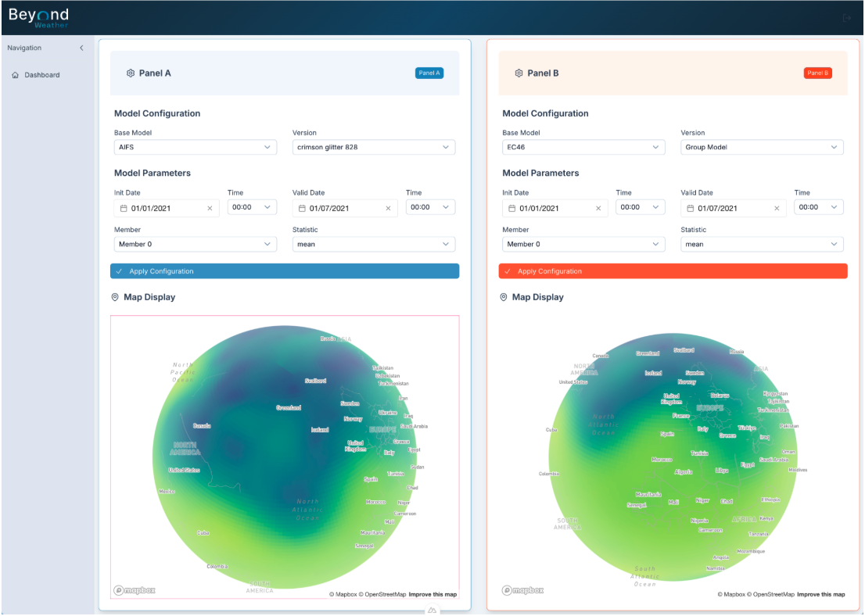The width and height of the screenshot is (865, 616).
Task: Click Model Configuration heading in Panel A
Action: tap(157, 113)
